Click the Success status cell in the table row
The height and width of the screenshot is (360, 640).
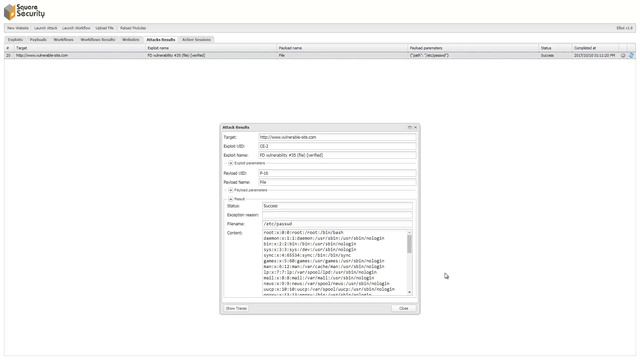[x=555, y=55]
